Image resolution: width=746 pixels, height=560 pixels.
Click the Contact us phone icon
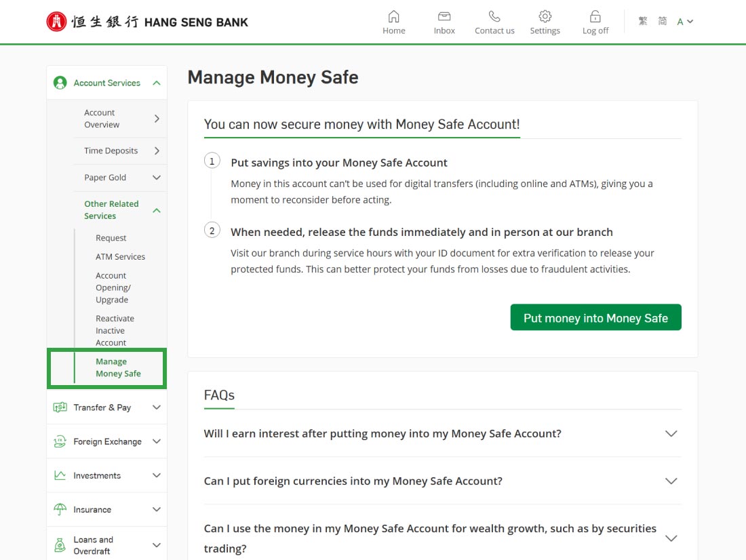(x=494, y=16)
